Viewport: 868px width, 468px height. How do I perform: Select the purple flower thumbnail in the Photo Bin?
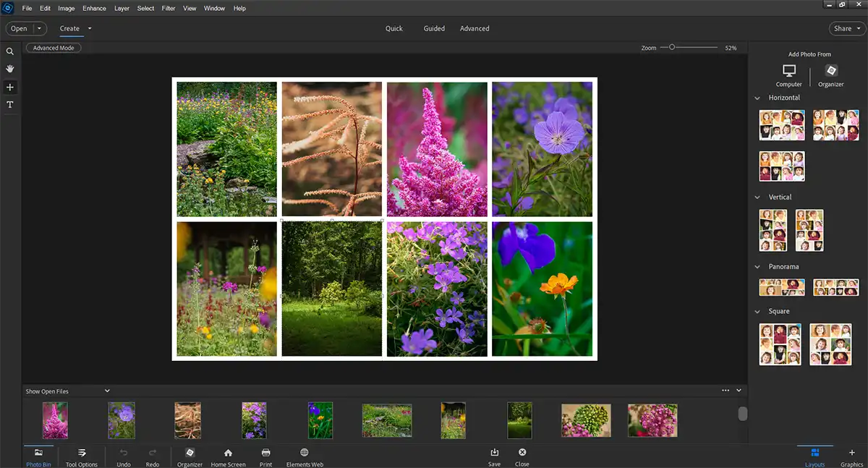[x=121, y=420]
